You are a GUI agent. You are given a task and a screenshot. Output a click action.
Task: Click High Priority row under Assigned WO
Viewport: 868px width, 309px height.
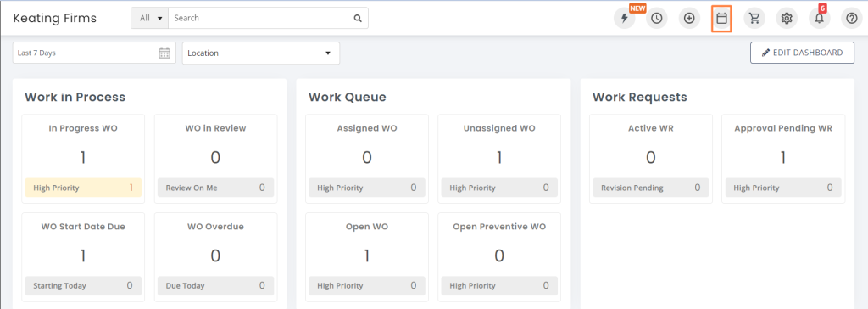[367, 188]
